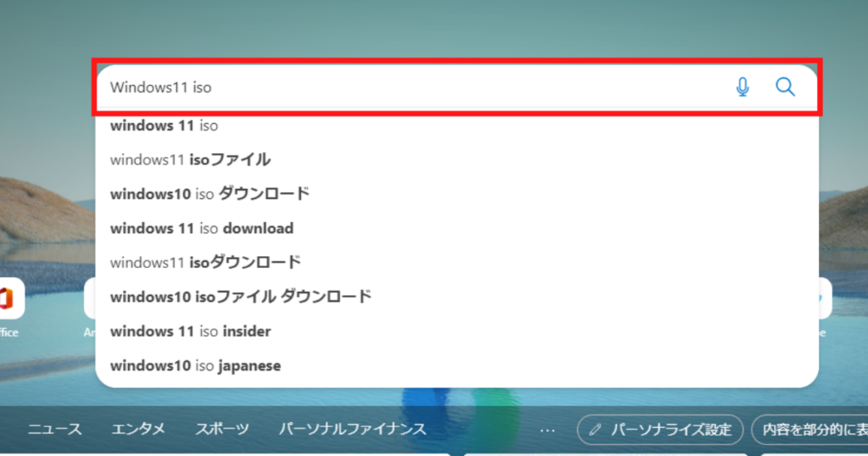This screenshot has height=456, width=868.
Task: Select suggestion "windows11 isoダウンロード"
Action: 457,262
